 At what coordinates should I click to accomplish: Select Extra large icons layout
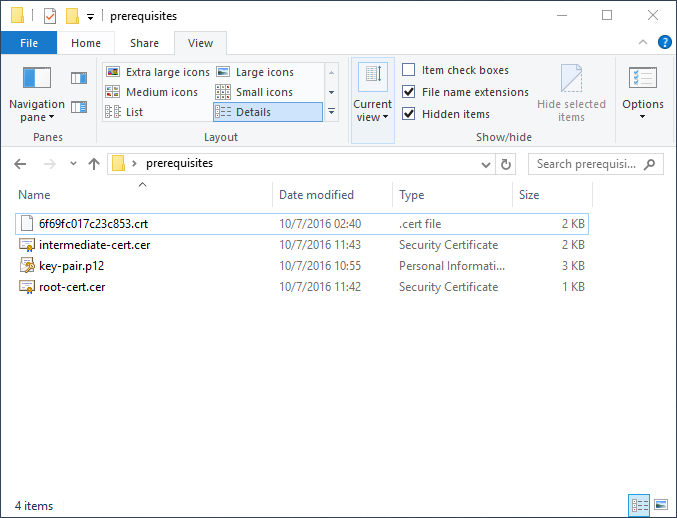[x=158, y=72]
